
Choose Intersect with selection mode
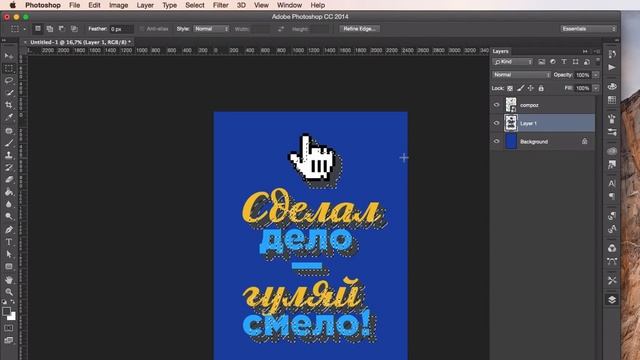coord(74,29)
